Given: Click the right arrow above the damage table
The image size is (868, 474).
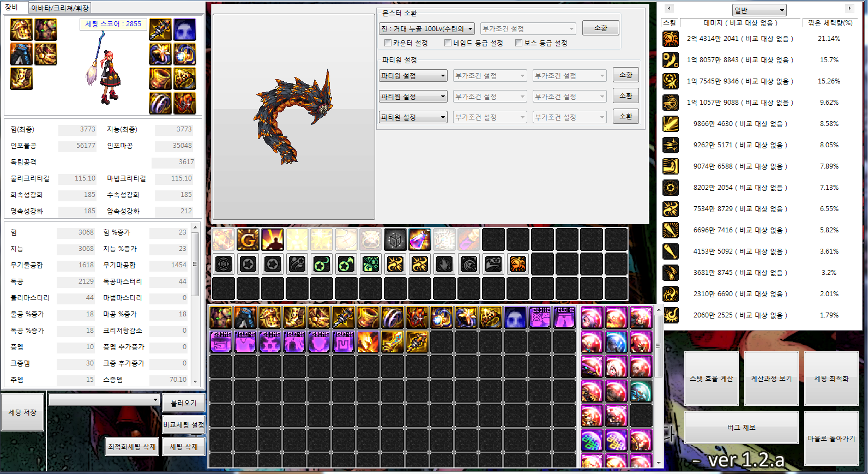Looking at the screenshot, I should (x=849, y=8).
